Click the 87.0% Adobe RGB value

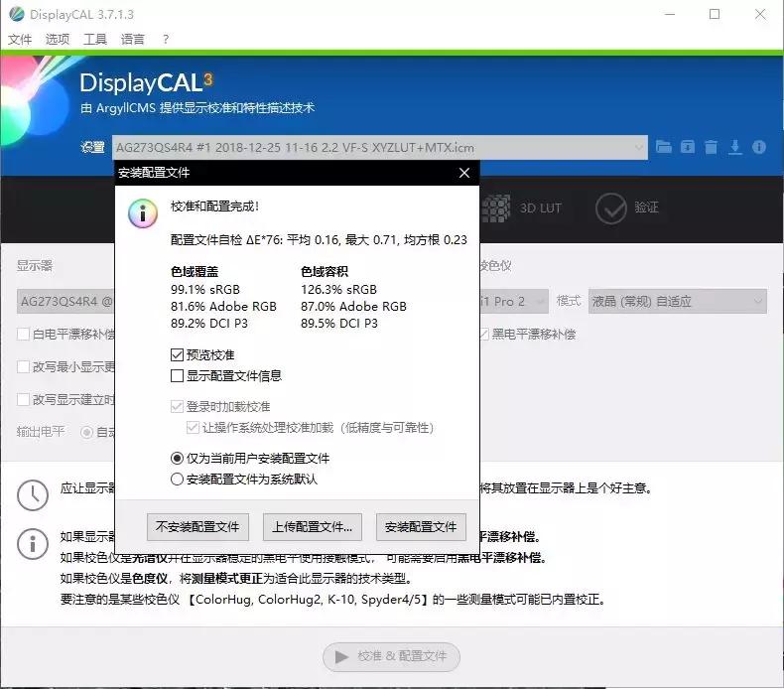coord(353,306)
